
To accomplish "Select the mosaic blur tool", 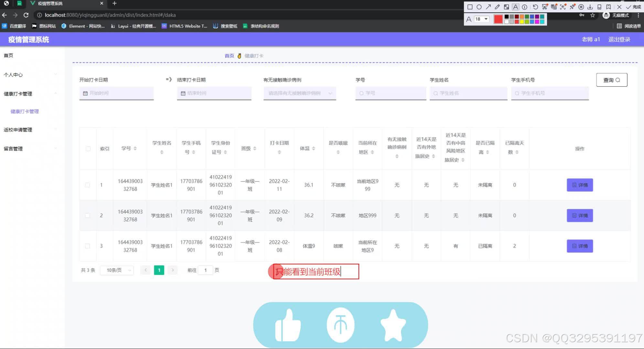I will click(x=506, y=7).
